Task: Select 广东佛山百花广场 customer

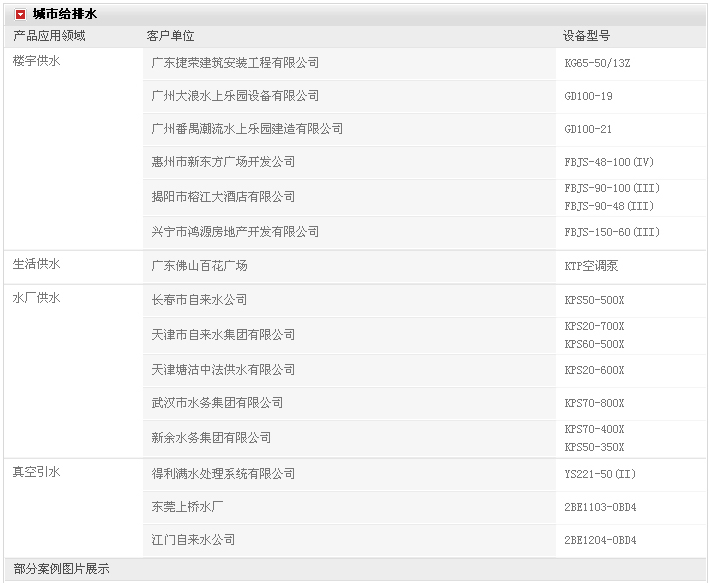Action: pos(199,266)
